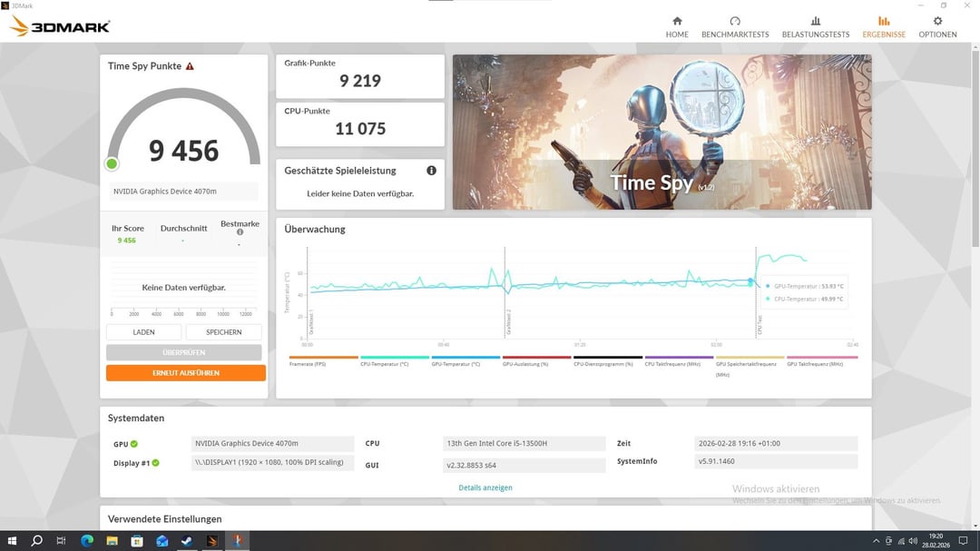Click info icon beside Geschätzte Spieleleistung

tap(431, 171)
